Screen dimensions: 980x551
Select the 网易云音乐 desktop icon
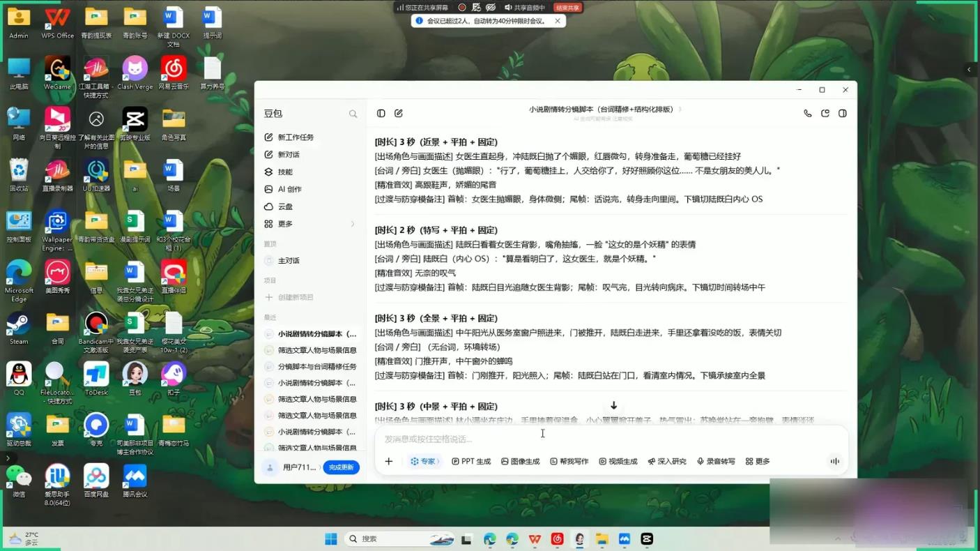click(174, 73)
